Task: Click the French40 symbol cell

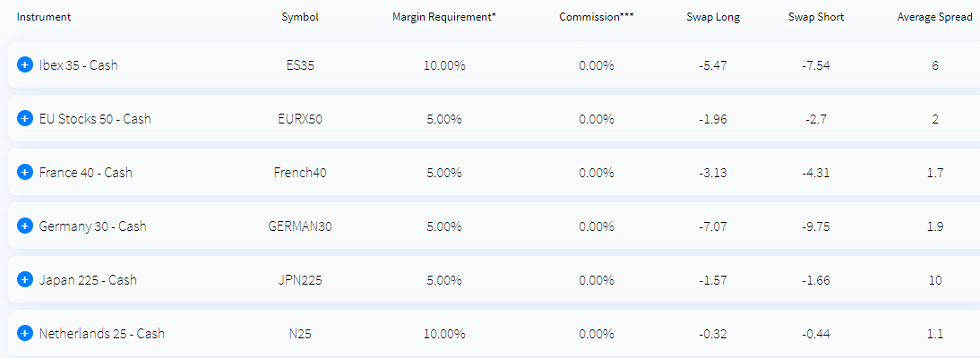Action: [300, 173]
